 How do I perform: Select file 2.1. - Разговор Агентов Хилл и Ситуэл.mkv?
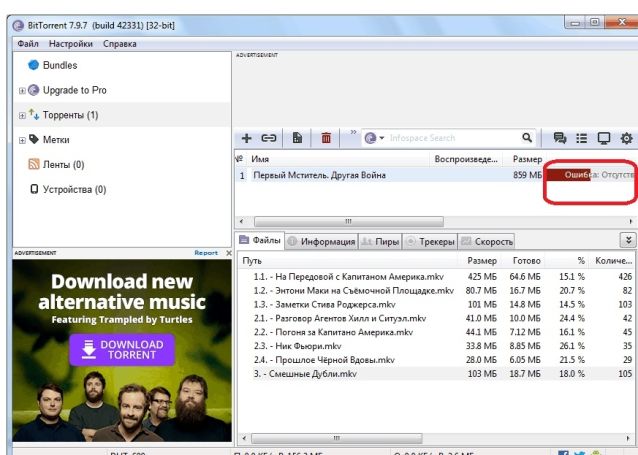coord(340,318)
